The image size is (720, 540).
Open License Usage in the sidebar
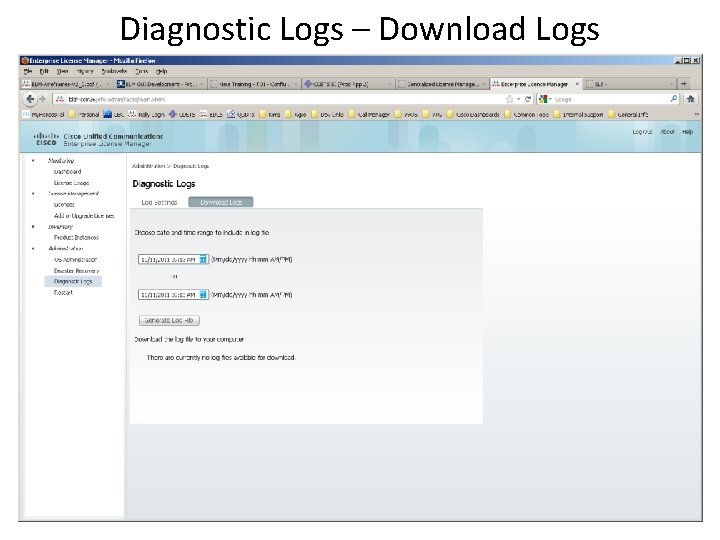[71, 183]
